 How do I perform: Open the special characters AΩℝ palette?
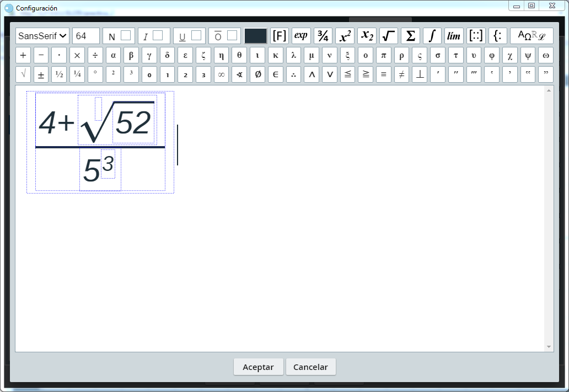point(532,36)
